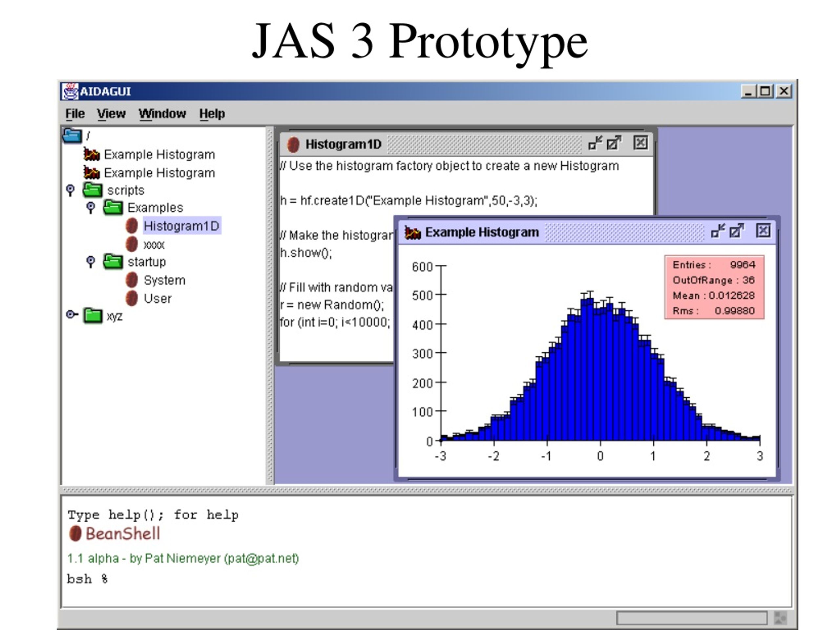Click the startup folder icon
The height and width of the screenshot is (630, 840).
click(113, 262)
